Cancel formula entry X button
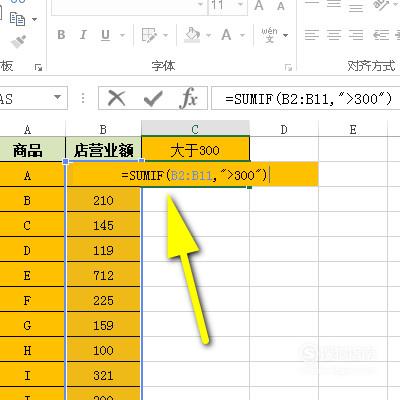The image size is (400, 400). pos(117,98)
